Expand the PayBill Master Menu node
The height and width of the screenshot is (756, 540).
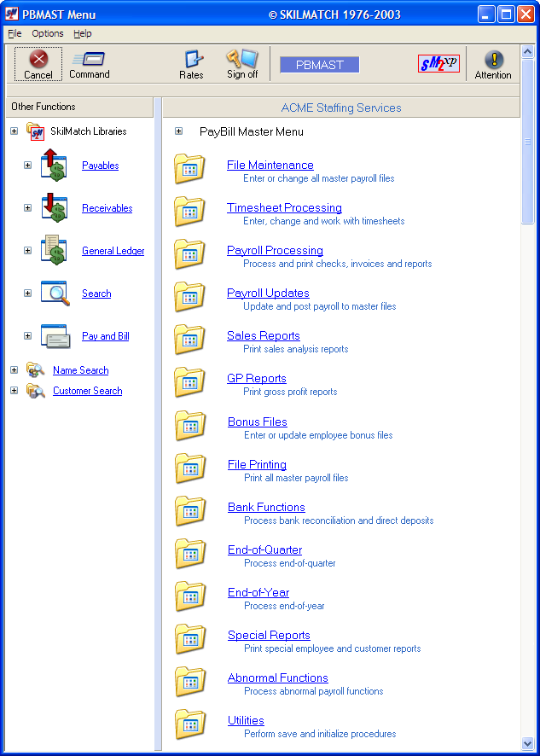click(179, 131)
